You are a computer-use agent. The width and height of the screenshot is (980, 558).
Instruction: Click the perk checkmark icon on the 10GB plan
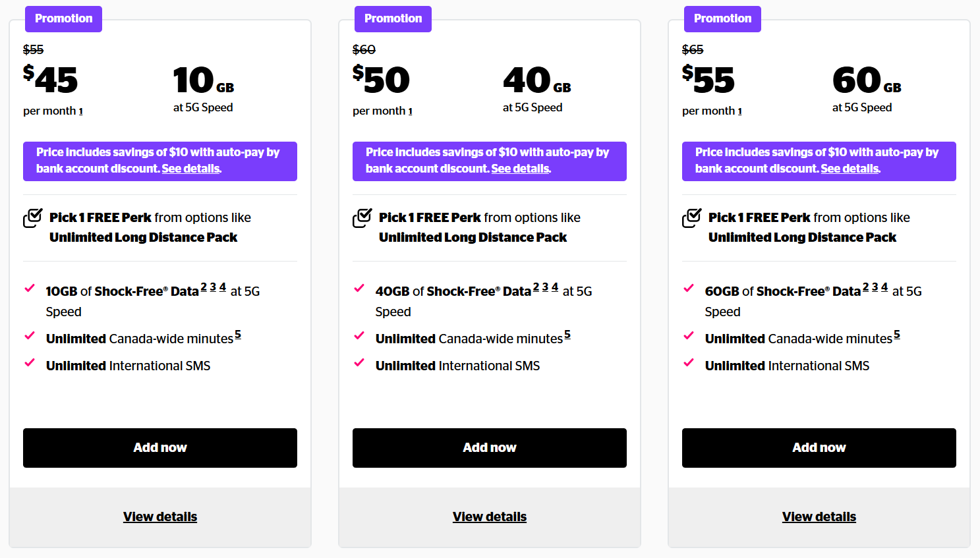pyautogui.click(x=33, y=217)
